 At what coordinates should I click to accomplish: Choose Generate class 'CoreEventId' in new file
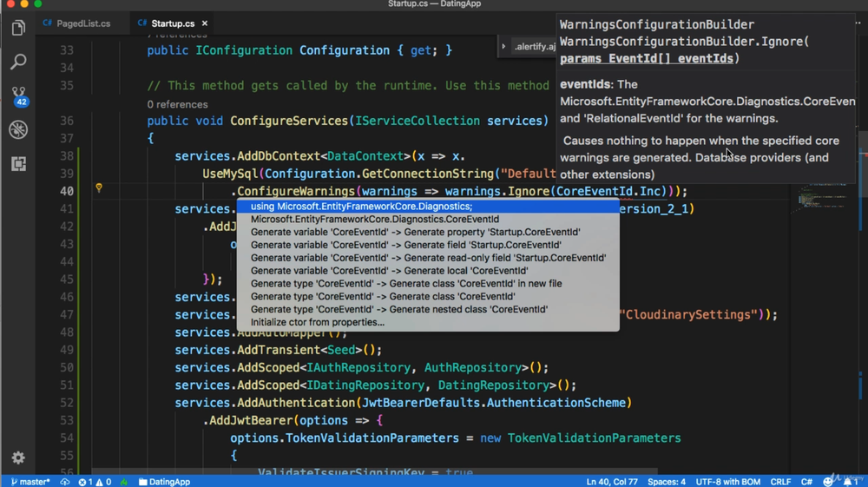pos(427,283)
